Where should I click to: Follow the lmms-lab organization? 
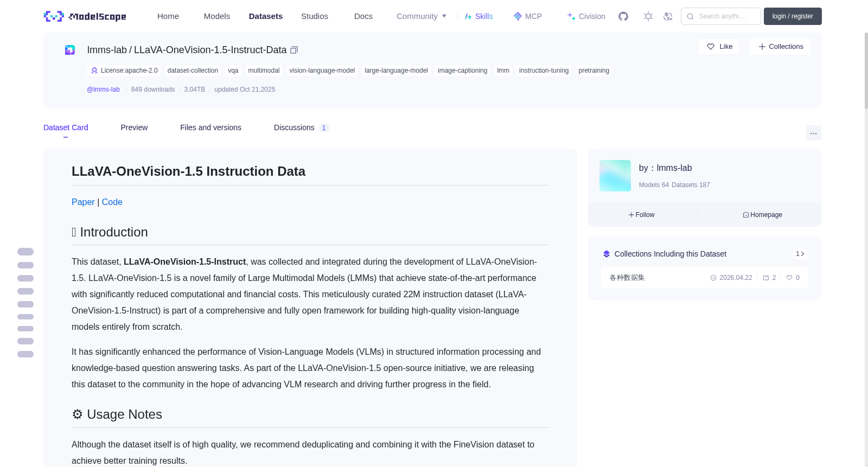(642, 215)
